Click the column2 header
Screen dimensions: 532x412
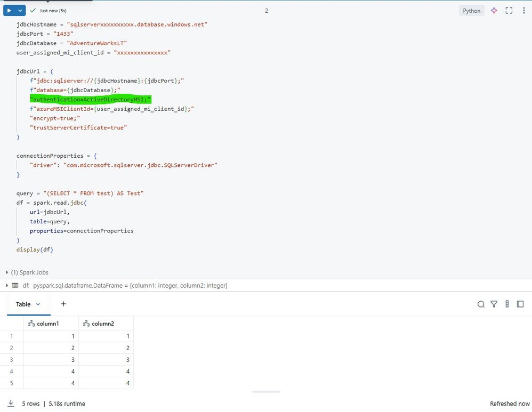pyautogui.click(x=103, y=324)
